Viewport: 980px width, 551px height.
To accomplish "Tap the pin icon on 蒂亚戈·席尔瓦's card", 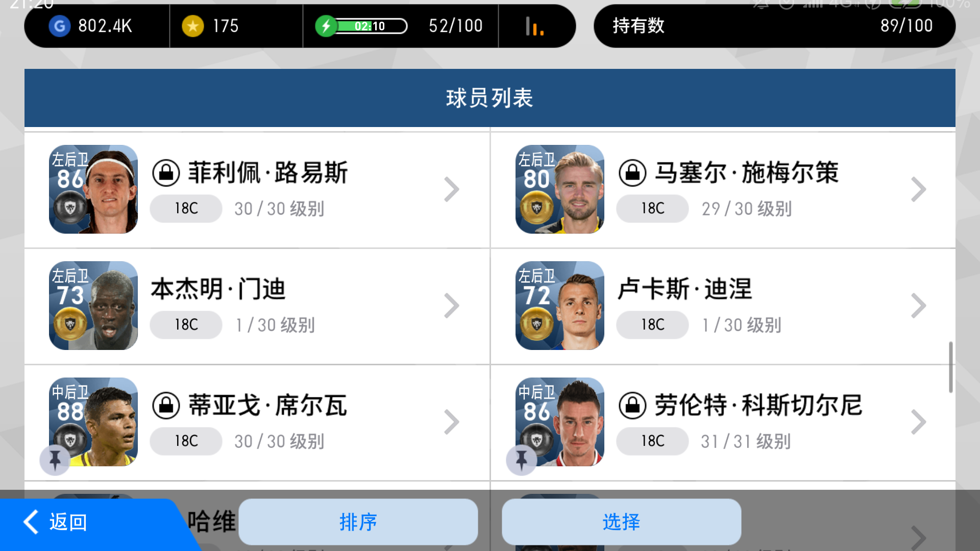I will click(55, 460).
